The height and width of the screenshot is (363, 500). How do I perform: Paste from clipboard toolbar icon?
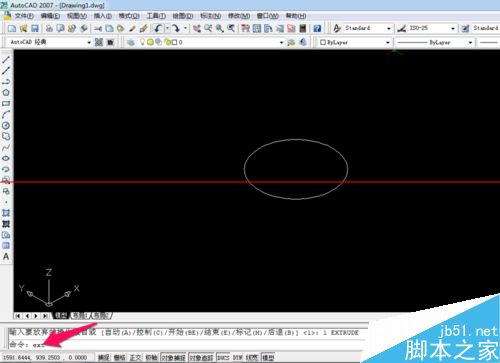pos(121,28)
